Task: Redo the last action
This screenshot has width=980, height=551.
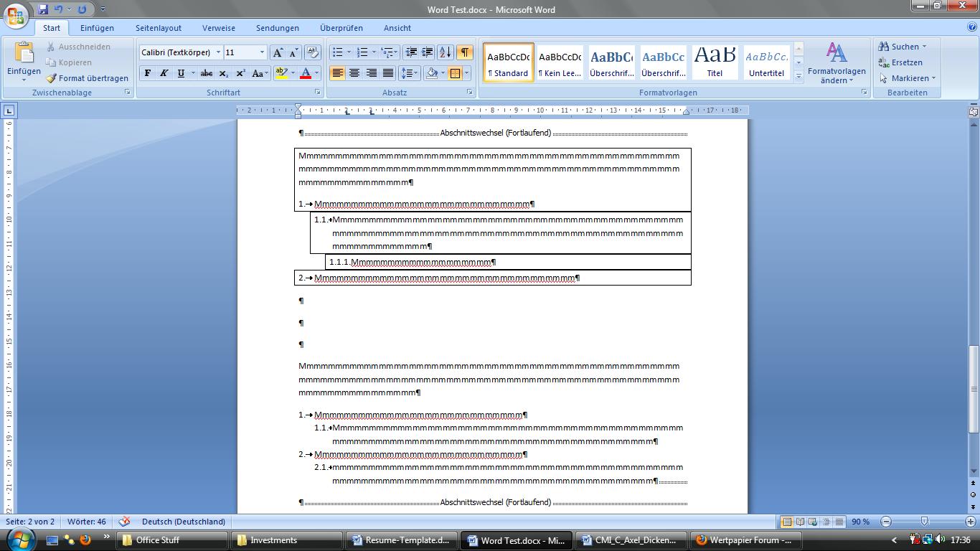Action: [x=82, y=9]
